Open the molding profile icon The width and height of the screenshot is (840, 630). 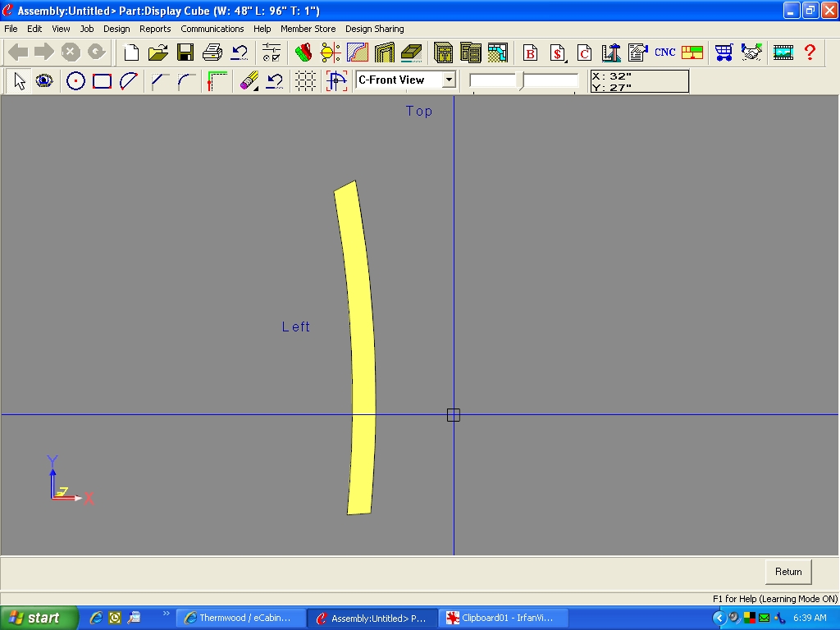358,52
